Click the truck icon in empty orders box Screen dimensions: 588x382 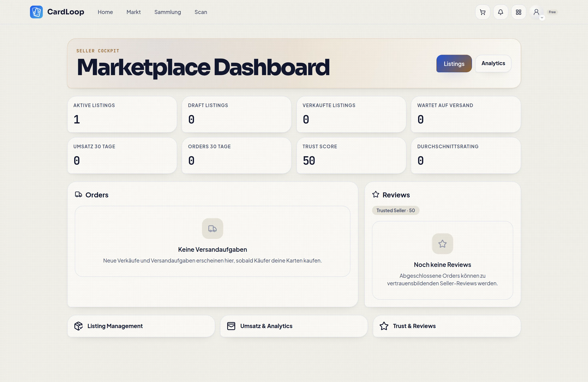click(212, 229)
